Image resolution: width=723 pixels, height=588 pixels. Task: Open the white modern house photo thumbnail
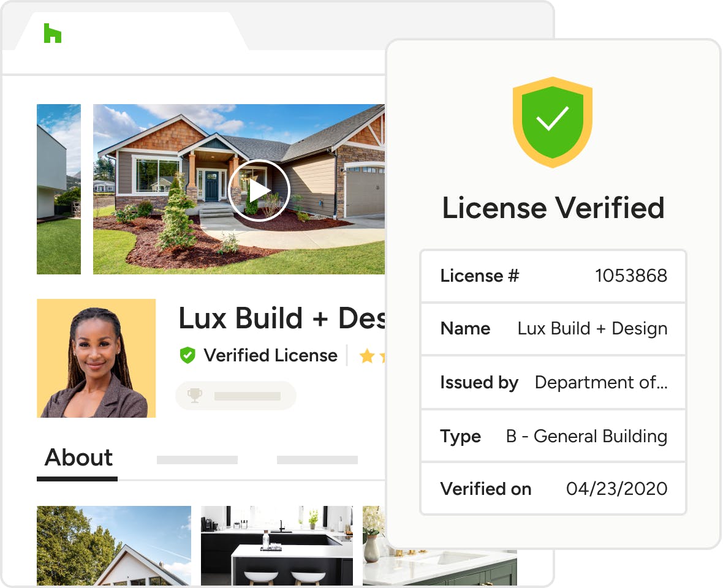59,189
